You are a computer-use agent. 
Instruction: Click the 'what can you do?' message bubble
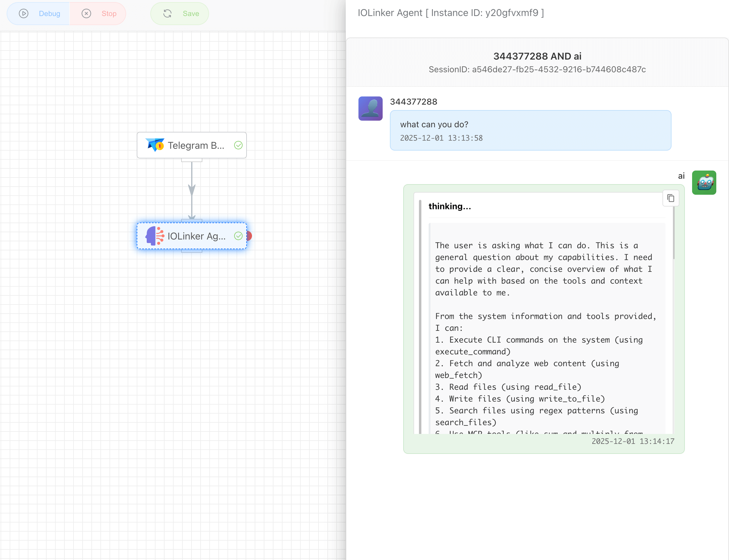[530, 130]
